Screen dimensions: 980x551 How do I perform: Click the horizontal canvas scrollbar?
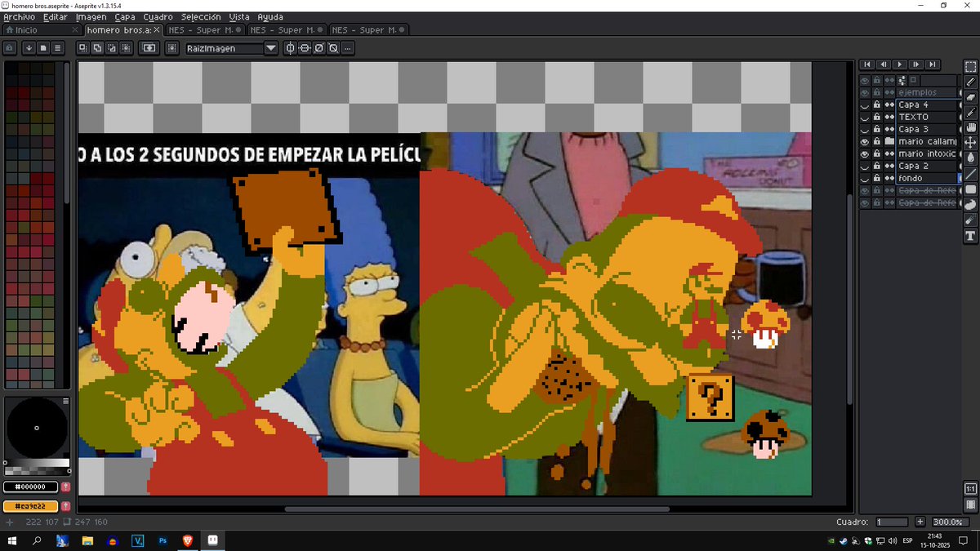coord(476,509)
